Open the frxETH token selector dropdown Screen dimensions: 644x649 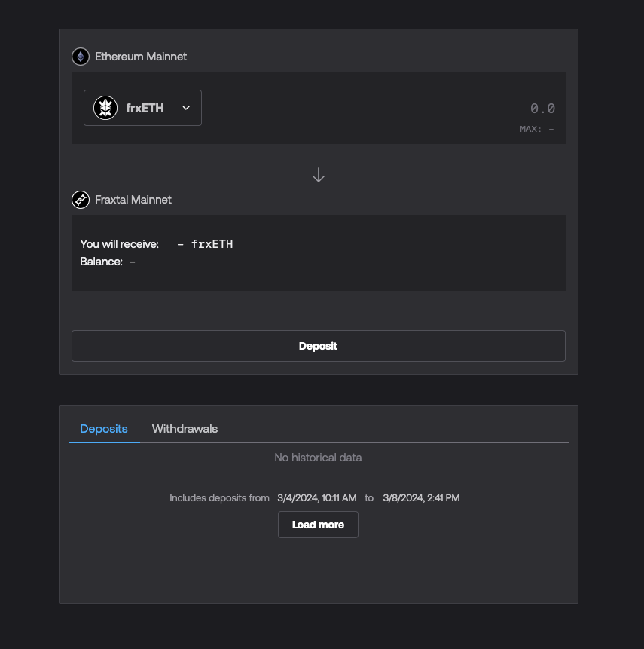142,108
